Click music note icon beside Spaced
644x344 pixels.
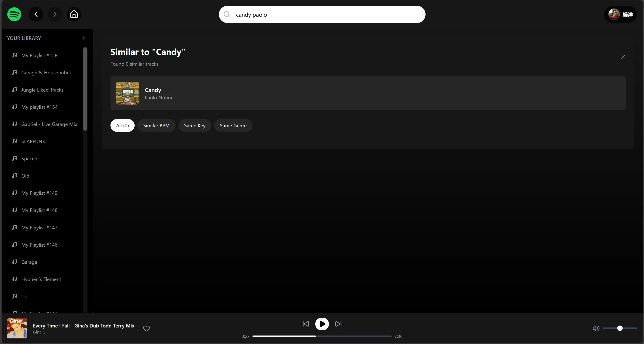point(15,158)
